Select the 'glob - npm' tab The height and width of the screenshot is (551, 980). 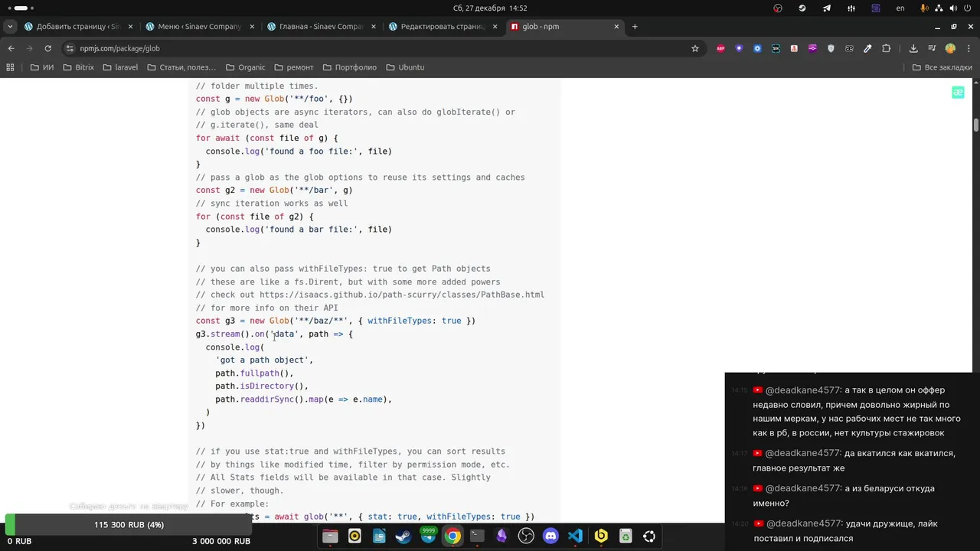click(x=565, y=27)
